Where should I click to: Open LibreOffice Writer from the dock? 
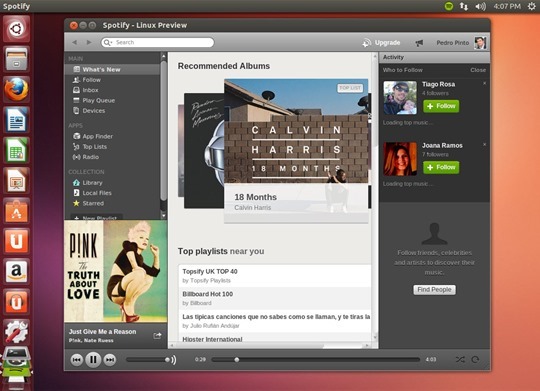17,120
